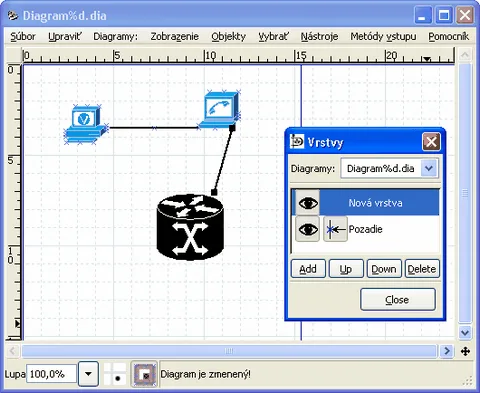Maximize the Diagram%d.dia window
The image size is (480, 393).
point(444,15)
